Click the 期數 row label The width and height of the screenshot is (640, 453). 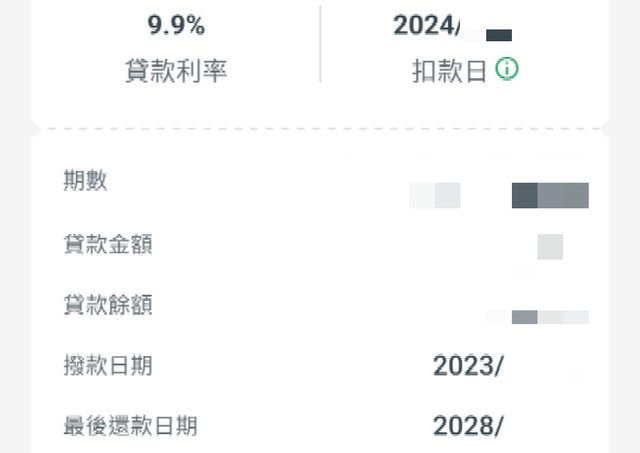(x=85, y=181)
